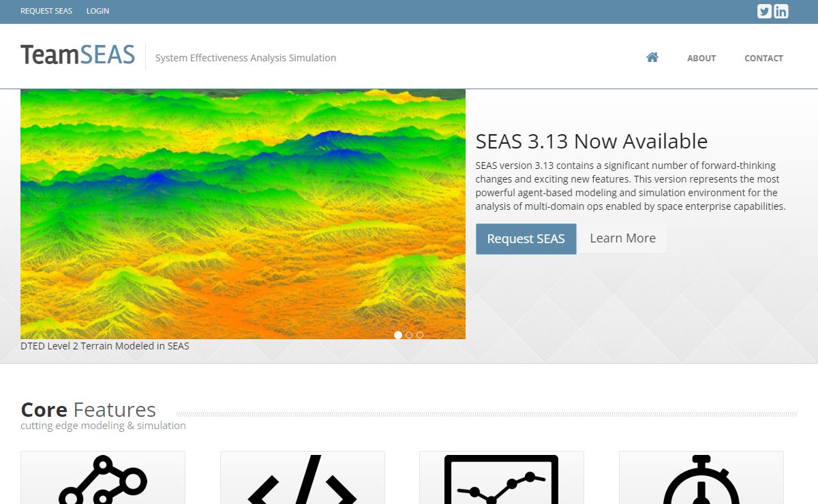
Task: Click 'cutting edge modeling & simulation' subtitle
Action: [103, 426]
